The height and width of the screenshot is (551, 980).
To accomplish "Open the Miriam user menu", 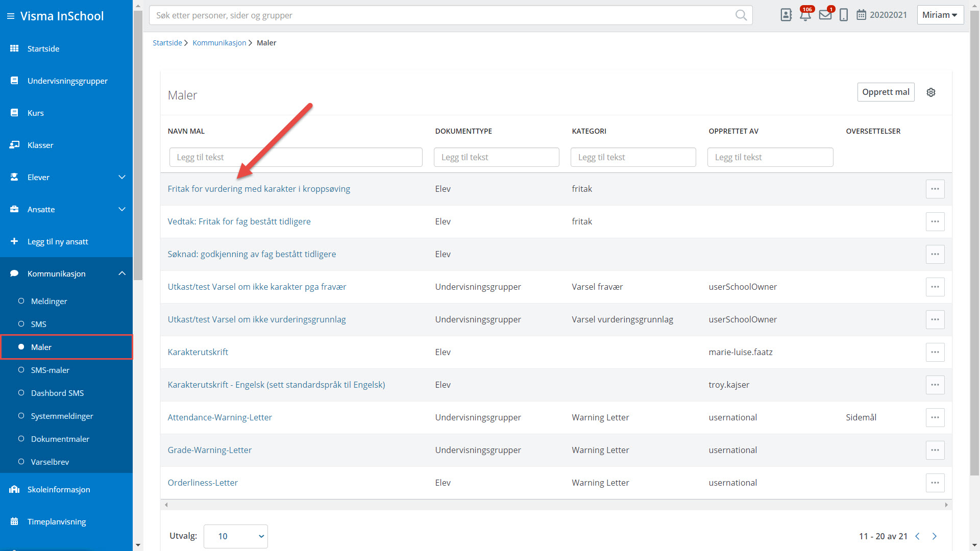I will coord(940,15).
